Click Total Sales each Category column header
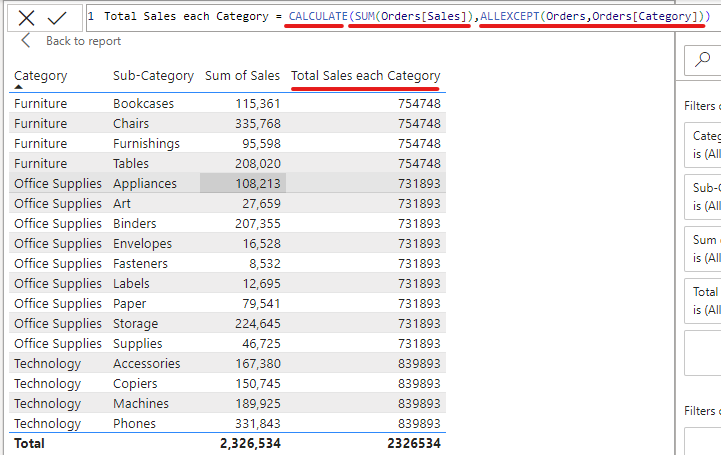Image resolution: width=721 pixels, height=455 pixels. (x=365, y=76)
